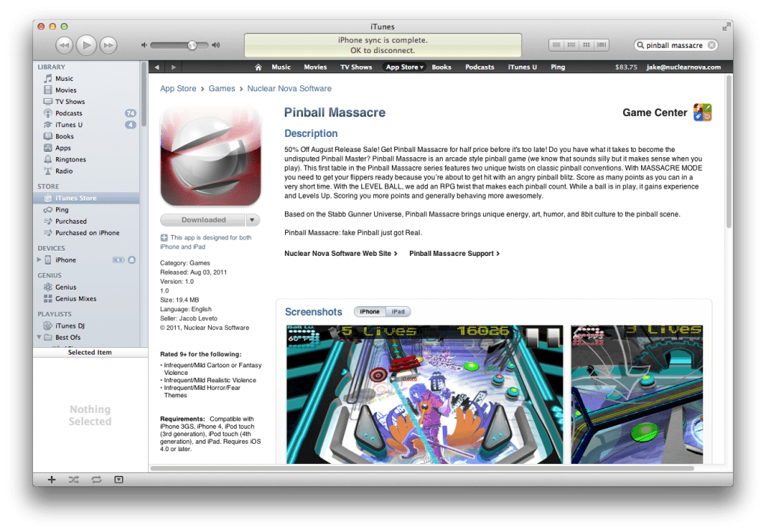Adjust the volume slider

coord(192,44)
